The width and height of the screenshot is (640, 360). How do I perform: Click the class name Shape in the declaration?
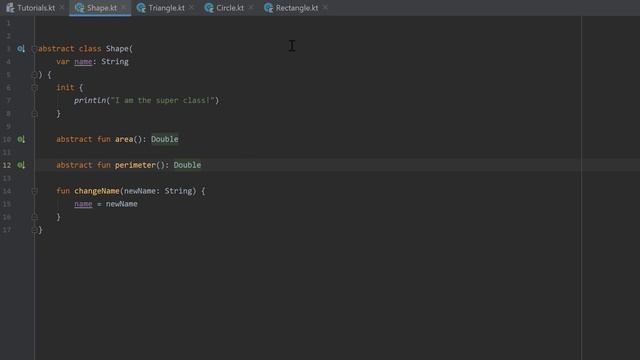pyautogui.click(x=117, y=49)
